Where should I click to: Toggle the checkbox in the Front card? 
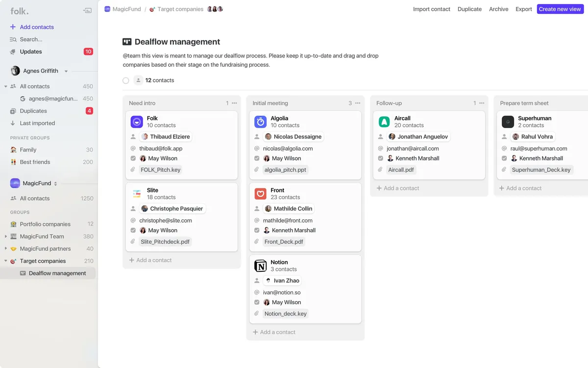(257, 230)
